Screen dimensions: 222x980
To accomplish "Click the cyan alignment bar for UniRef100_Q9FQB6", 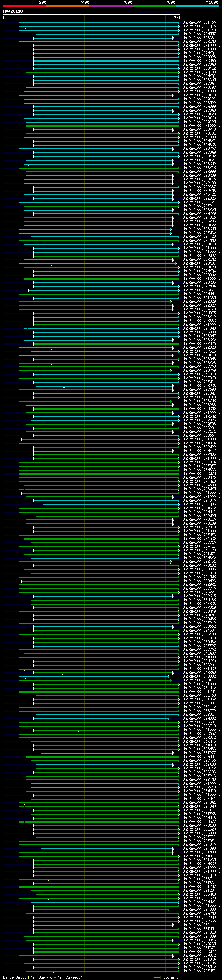I will point(111,504).
